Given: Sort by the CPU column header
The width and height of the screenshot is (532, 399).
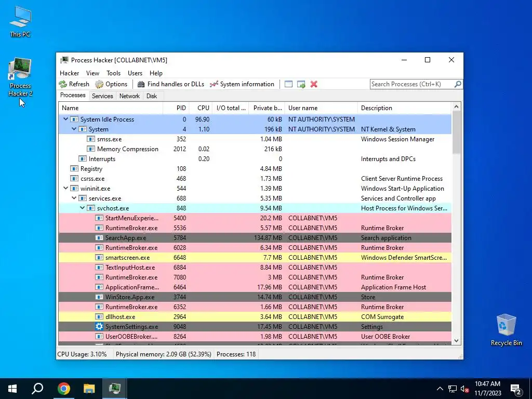Looking at the screenshot, I should (201, 108).
